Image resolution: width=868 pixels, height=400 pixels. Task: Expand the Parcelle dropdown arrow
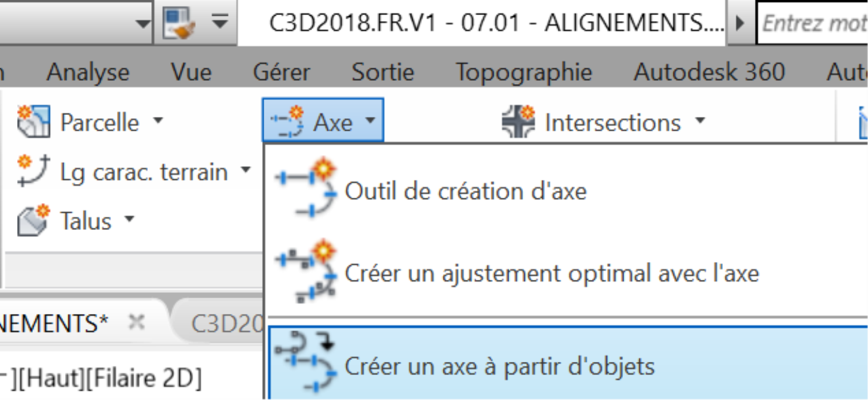click(157, 121)
